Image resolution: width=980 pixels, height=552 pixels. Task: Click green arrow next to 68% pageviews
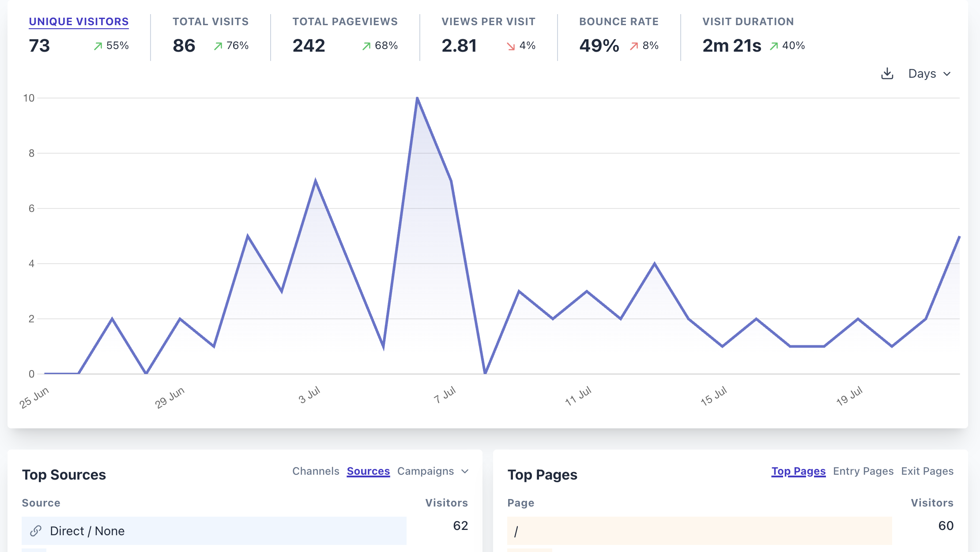pos(366,46)
